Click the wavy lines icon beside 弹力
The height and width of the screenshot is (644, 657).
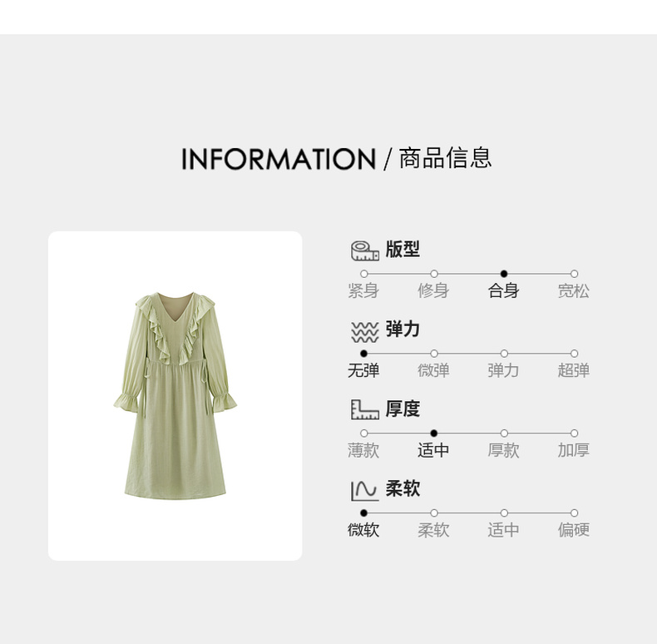[365, 332]
